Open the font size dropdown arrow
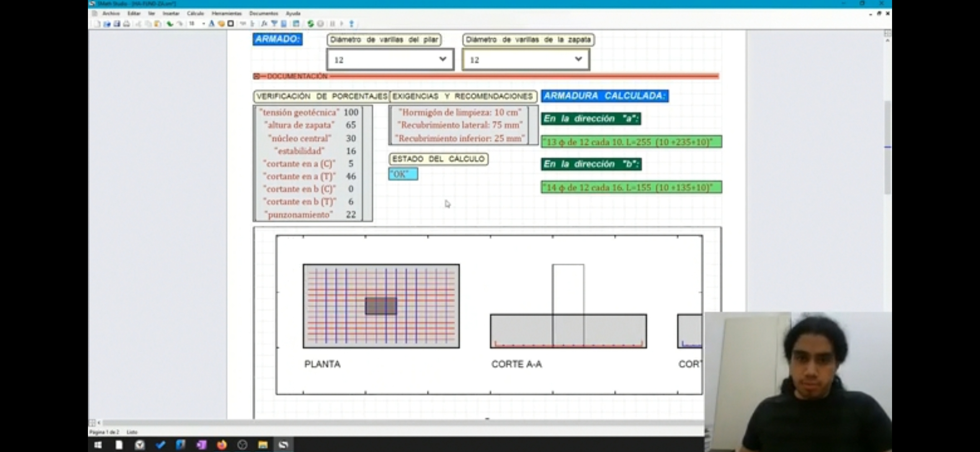The width and height of the screenshot is (980, 452). click(x=204, y=24)
